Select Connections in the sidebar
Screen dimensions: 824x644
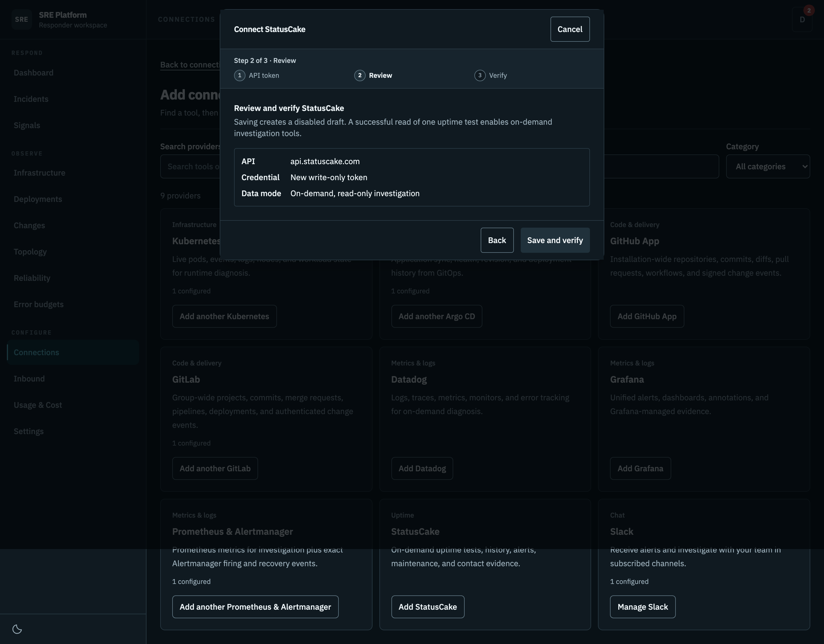pyautogui.click(x=73, y=353)
